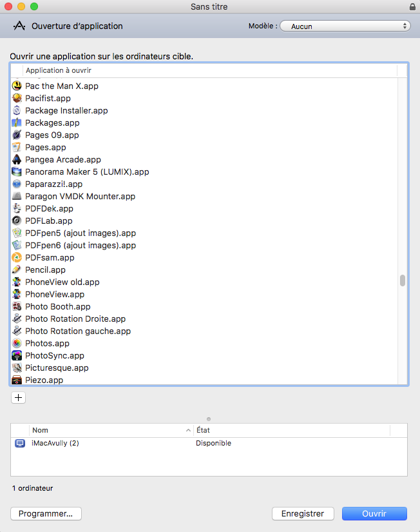The width and height of the screenshot is (420, 532).
Task: Select PDFpen6 (ajout images).app name
Action: coord(81,245)
